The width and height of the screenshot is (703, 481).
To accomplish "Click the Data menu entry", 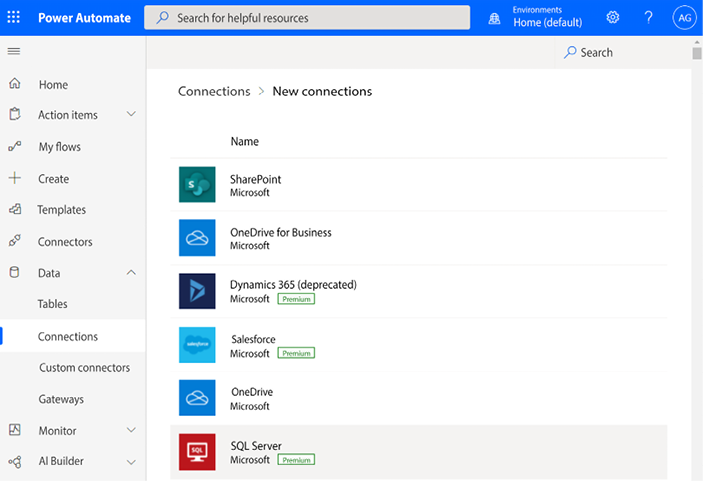I will [x=49, y=273].
